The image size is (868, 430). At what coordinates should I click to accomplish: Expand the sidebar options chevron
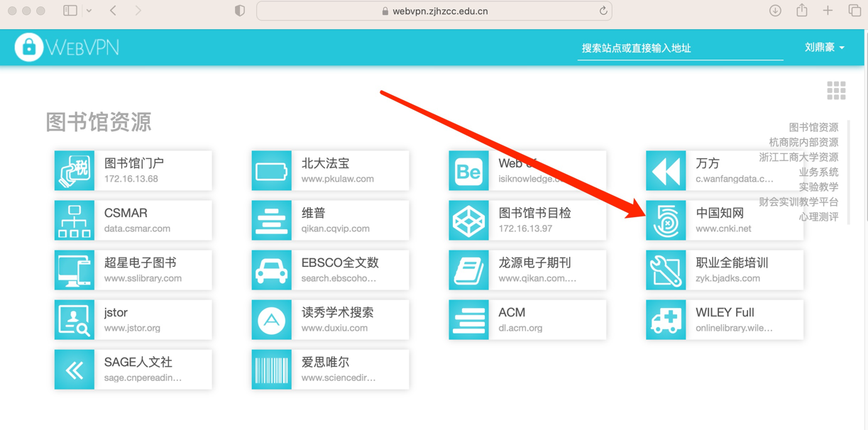(x=89, y=11)
